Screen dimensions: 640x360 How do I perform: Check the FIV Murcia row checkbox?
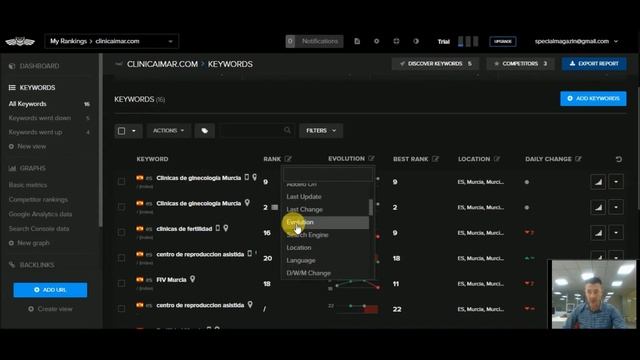pyautogui.click(x=122, y=283)
